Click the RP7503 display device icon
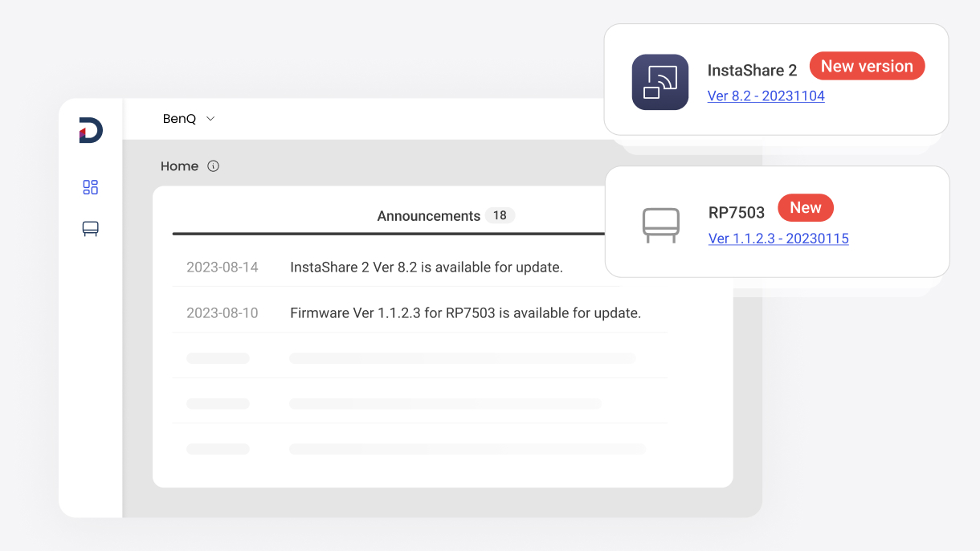The height and width of the screenshot is (551, 980). pyautogui.click(x=661, y=225)
